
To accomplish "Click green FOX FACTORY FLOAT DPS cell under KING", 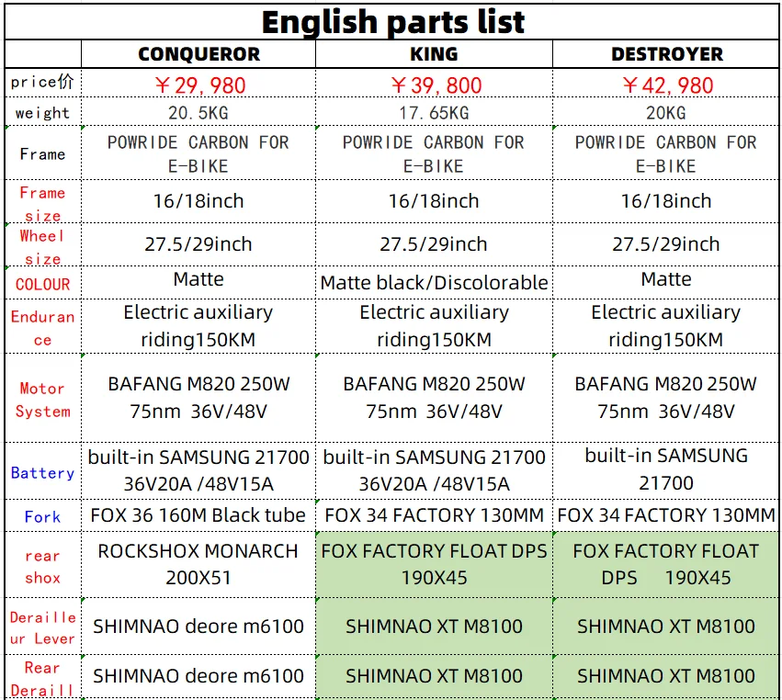I will point(434,565).
